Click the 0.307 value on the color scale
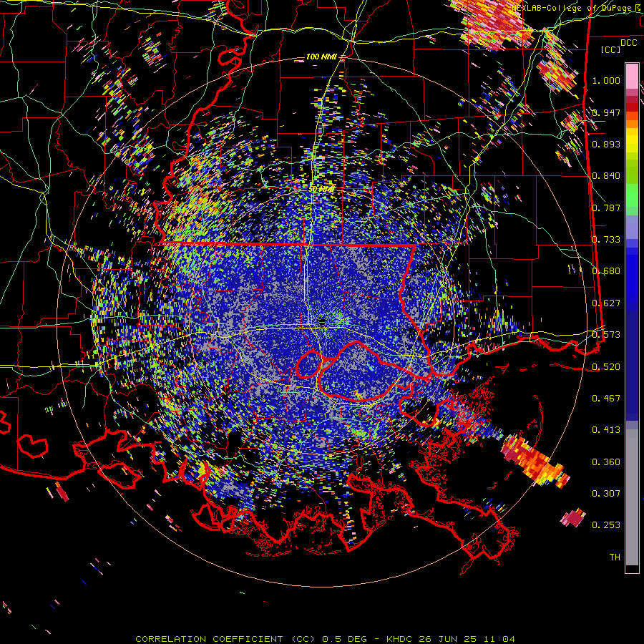644x644 pixels. pyautogui.click(x=606, y=494)
